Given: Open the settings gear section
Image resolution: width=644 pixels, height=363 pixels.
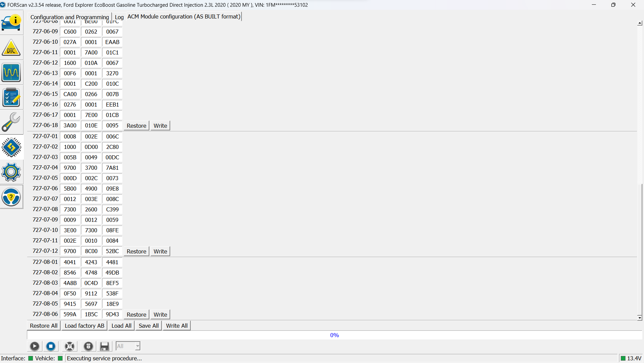Looking at the screenshot, I should (11, 172).
